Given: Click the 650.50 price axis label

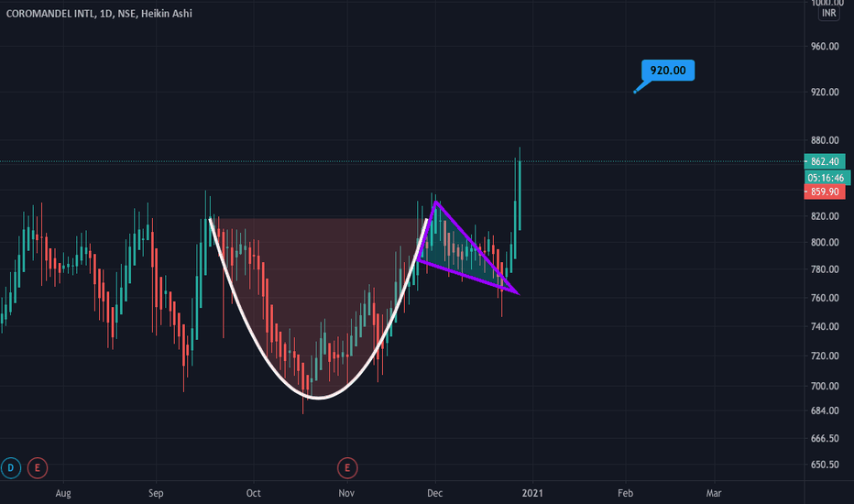Looking at the screenshot, I should (825, 465).
